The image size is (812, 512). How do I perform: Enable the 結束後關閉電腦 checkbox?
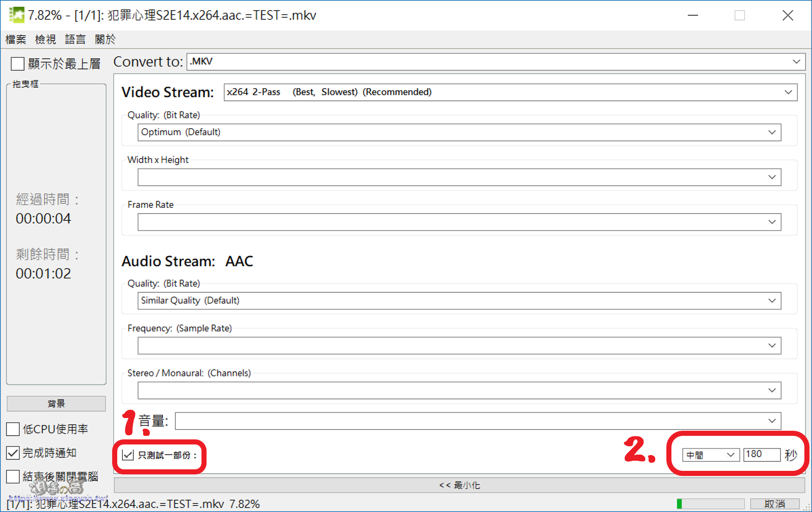click(13, 476)
